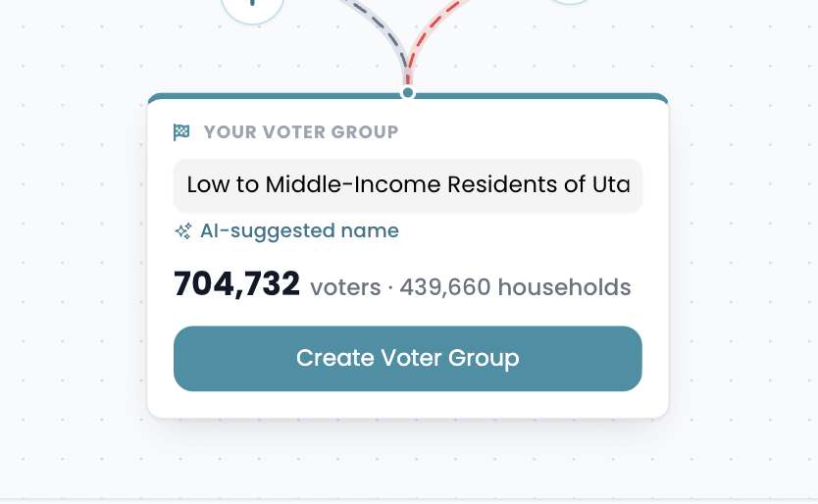Viewport: 818px width, 504px height.
Task: Click the blank card area beneath the button
Action: pos(408,404)
